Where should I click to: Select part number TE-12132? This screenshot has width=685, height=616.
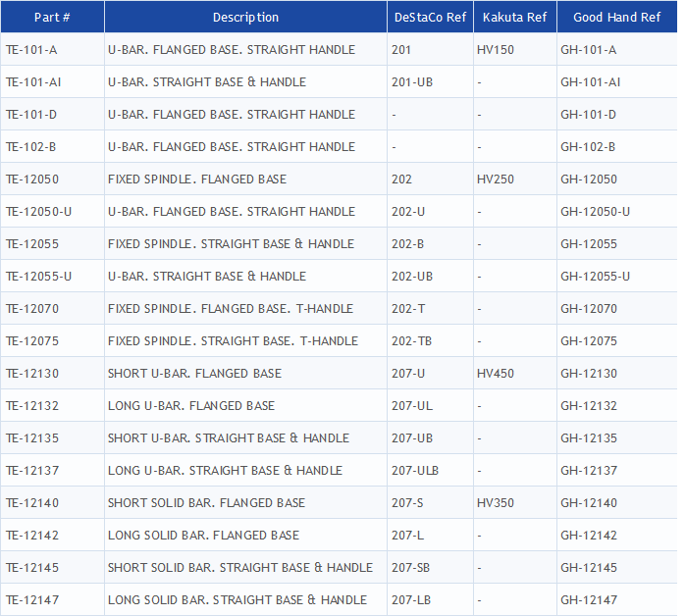pos(32,405)
